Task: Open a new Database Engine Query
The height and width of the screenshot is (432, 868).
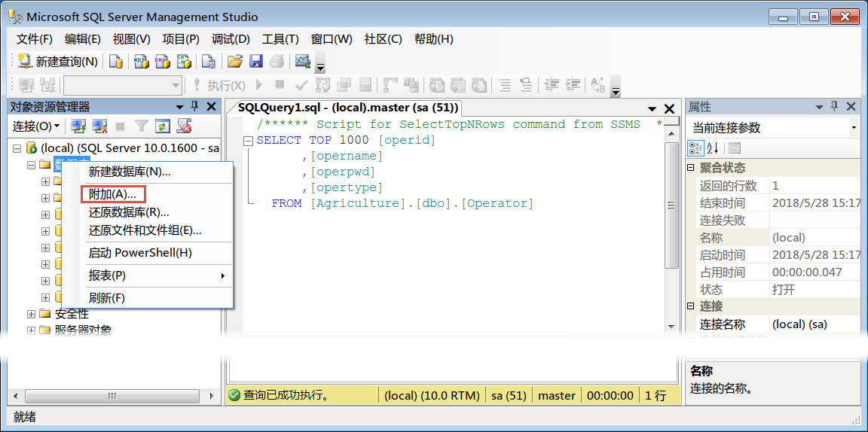Action: [x=115, y=62]
